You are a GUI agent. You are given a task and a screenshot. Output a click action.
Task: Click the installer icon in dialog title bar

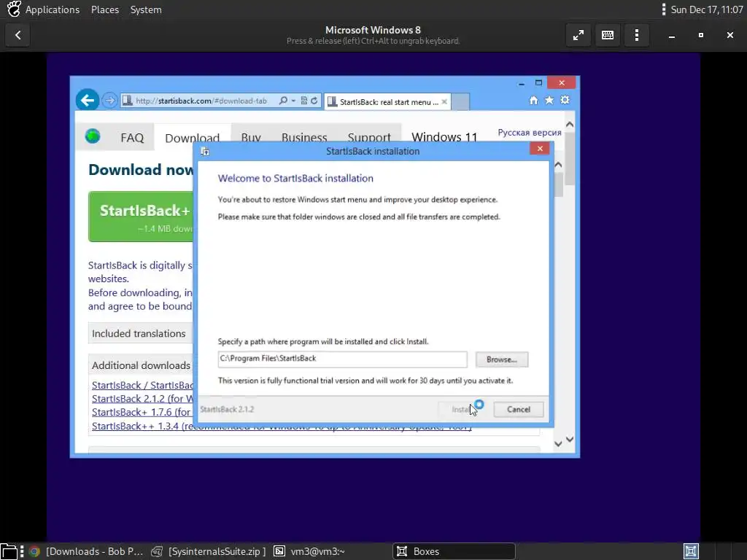pyautogui.click(x=205, y=152)
